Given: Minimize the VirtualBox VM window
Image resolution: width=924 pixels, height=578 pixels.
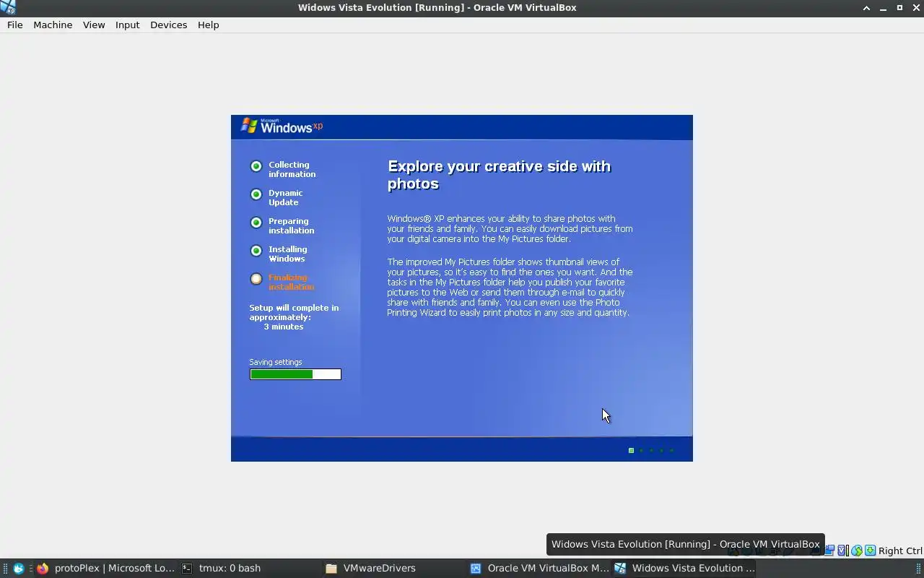Looking at the screenshot, I should [x=883, y=8].
